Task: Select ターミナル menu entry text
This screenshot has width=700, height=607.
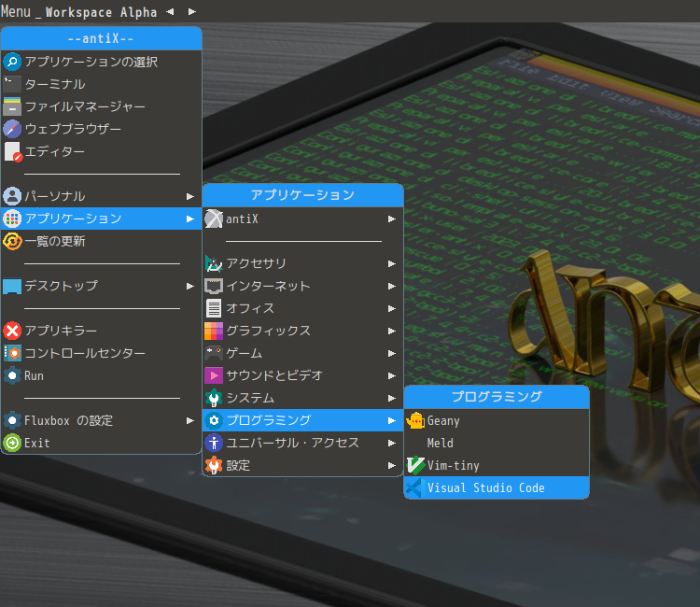Action: (55, 84)
